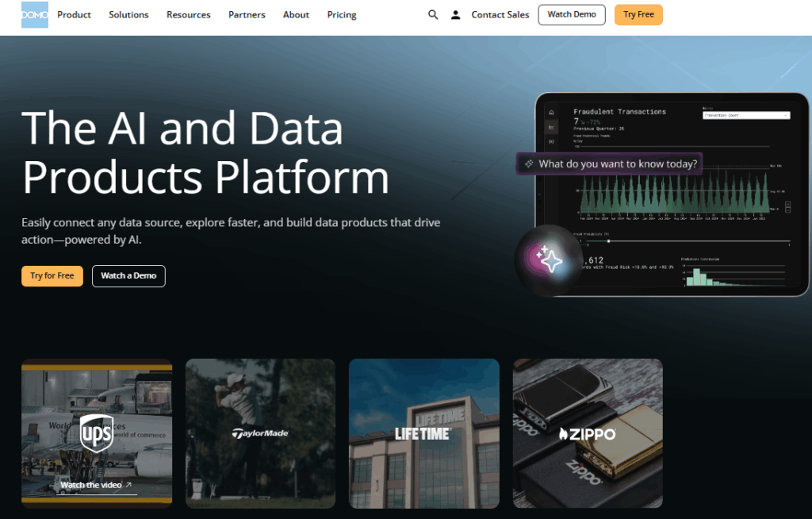Click the Domo logo in header
This screenshot has height=519, width=812.
coord(35,14)
